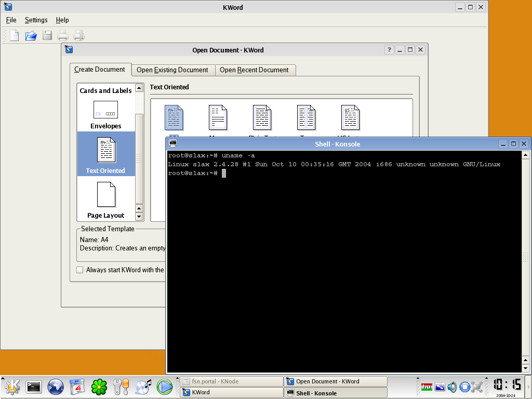Switch to the Open Recent Document tab

(x=255, y=70)
